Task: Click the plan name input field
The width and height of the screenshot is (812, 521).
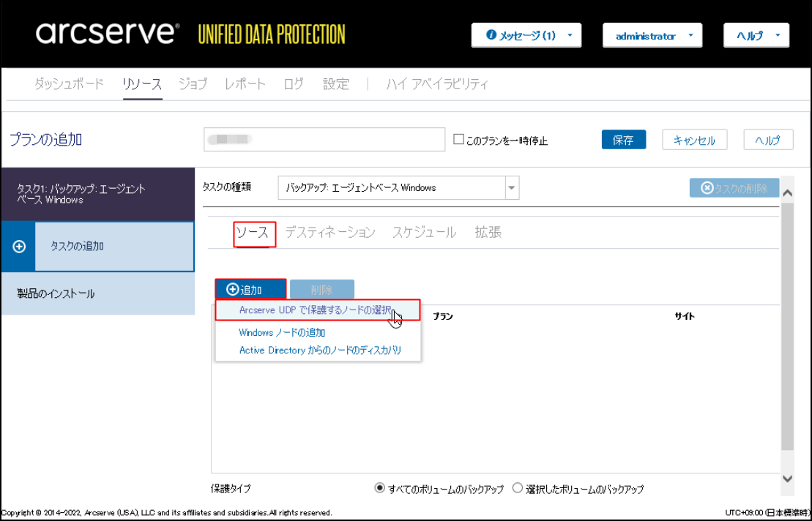Action: (x=324, y=140)
